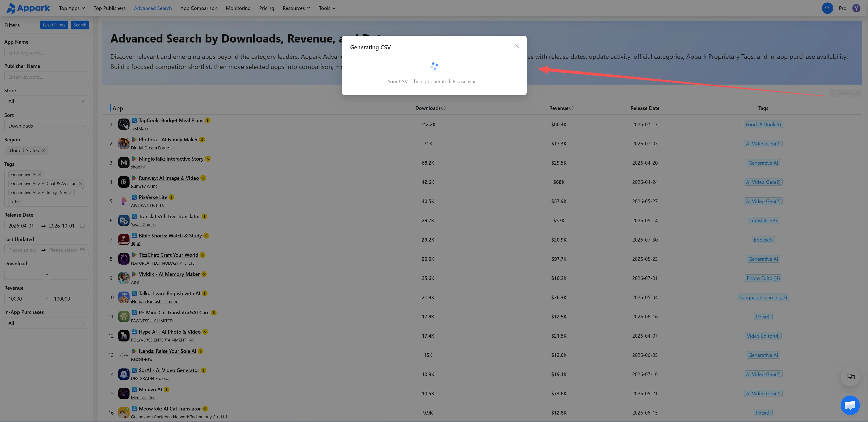Screen dimensions: 868x422
Task: Click the Runway app icon
Action: pyautogui.click(x=124, y=182)
